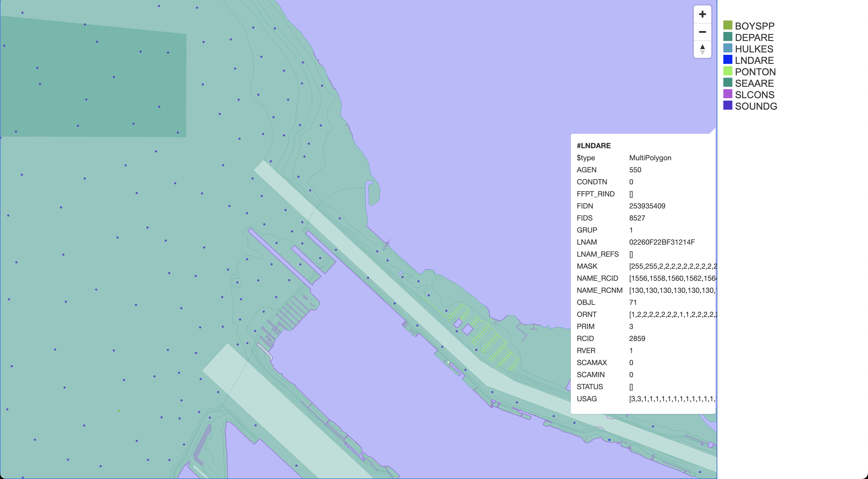Click the #LNDARE popup title

pyautogui.click(x=593, y=146)
